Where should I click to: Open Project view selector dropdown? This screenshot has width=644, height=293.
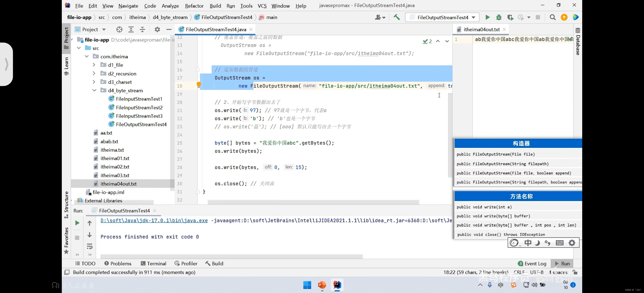coord(90,30)
